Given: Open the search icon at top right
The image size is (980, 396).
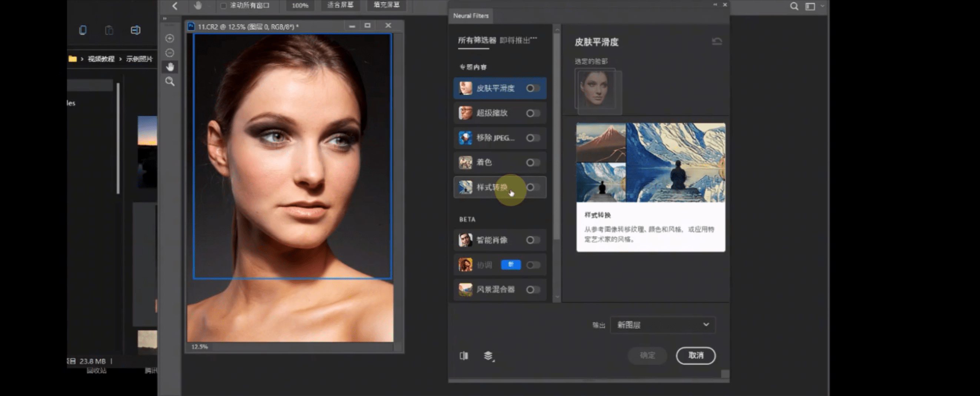Looking at the screenshot, I should click(794, 6).
